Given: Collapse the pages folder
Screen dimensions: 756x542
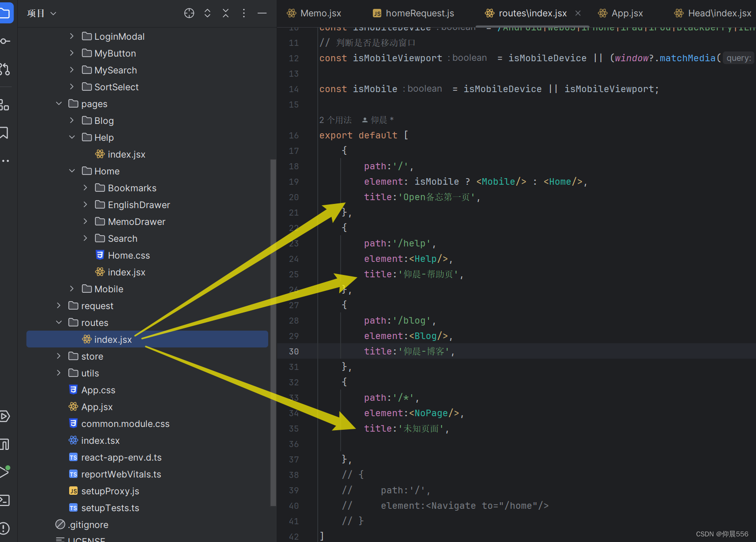Looking at the screenshot, I should (59, 103).
